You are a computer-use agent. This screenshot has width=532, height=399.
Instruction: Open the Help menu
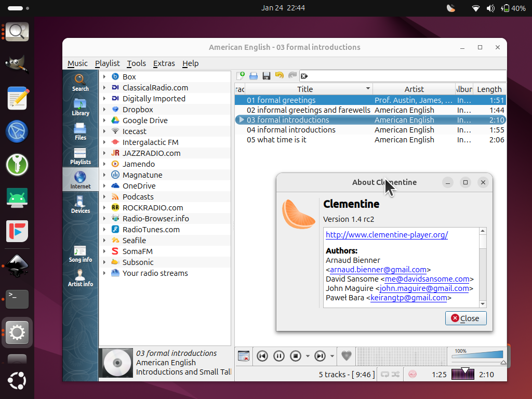coord(190,63)
